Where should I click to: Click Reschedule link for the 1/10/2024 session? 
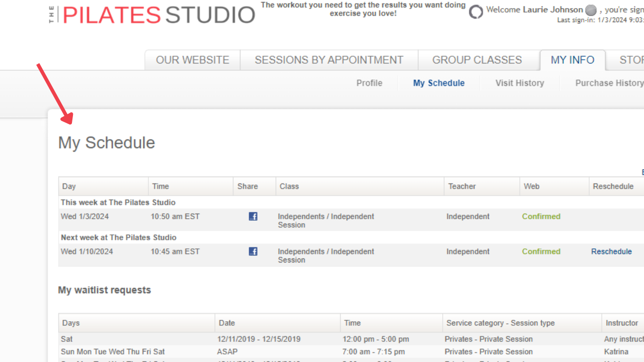tap(611, 252)
